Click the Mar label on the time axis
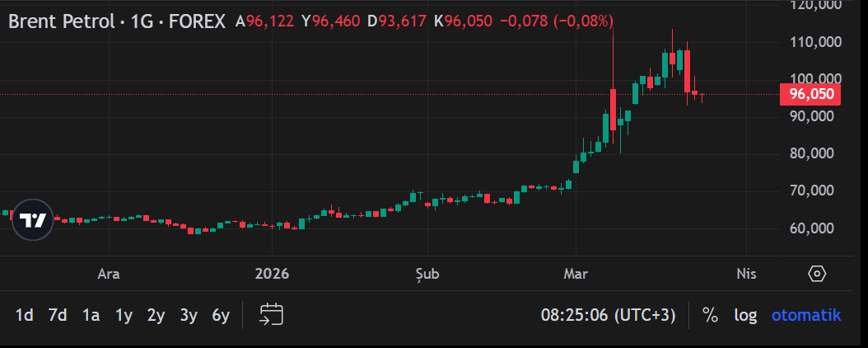Screen dimensions: 868x348 point(575,274)
